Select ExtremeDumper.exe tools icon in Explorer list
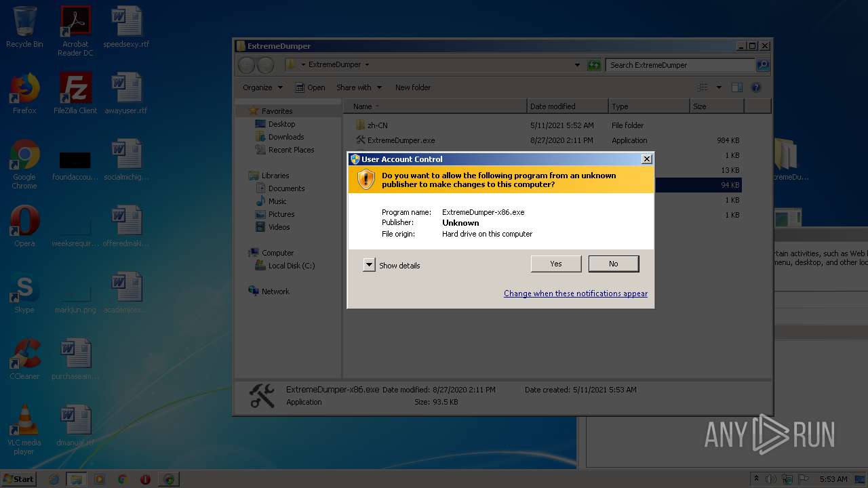 point(361,140)
